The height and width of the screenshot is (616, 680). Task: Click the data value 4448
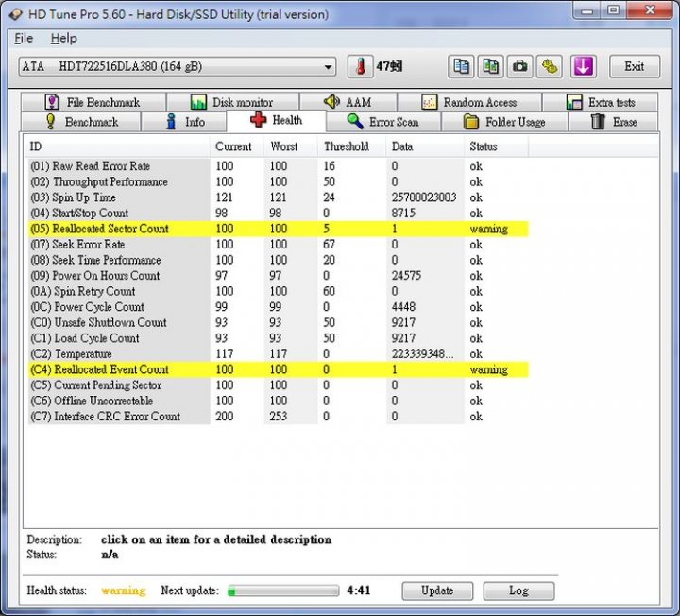[403, 307]
